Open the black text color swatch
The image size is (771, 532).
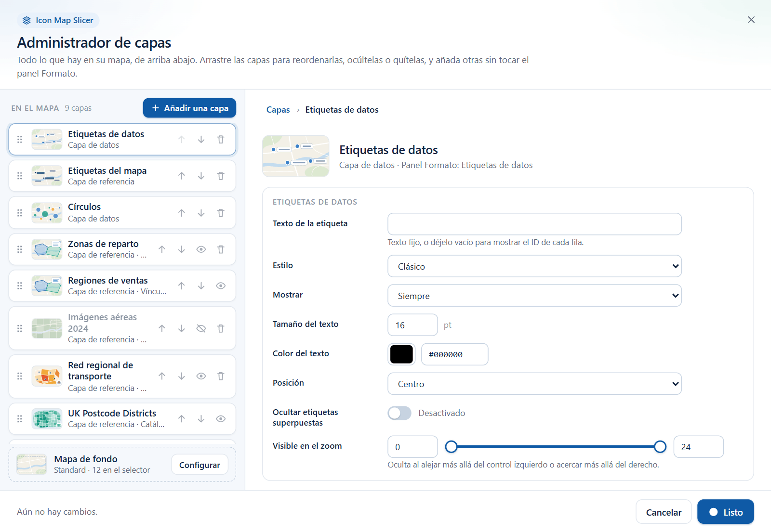pyautogui.click(x=401, y=354)
